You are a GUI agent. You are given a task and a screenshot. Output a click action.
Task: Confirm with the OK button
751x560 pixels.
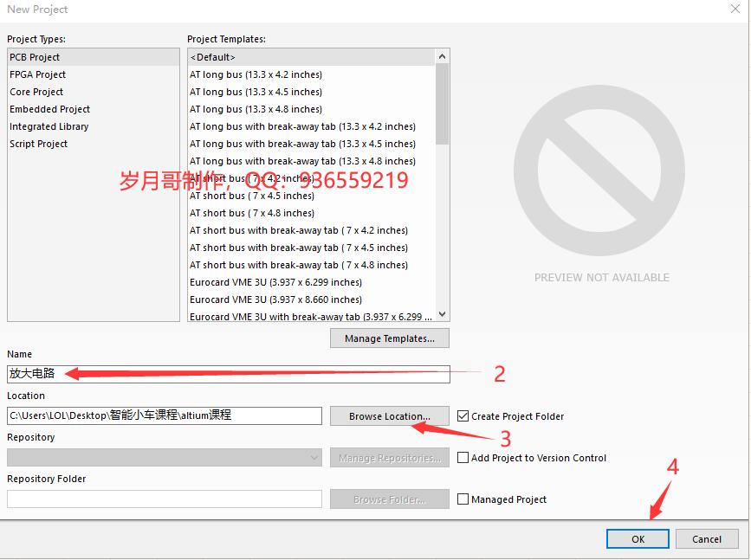(x=638, y=539)
